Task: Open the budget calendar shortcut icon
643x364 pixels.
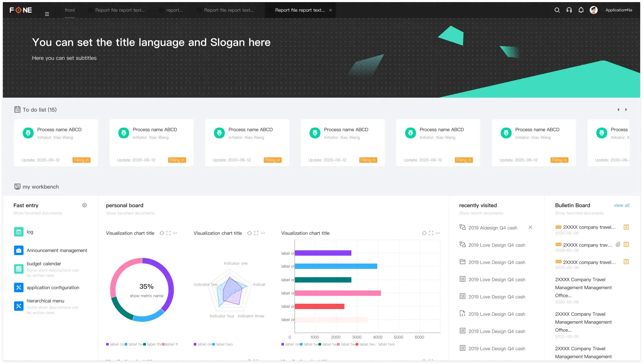Action: 19,269
